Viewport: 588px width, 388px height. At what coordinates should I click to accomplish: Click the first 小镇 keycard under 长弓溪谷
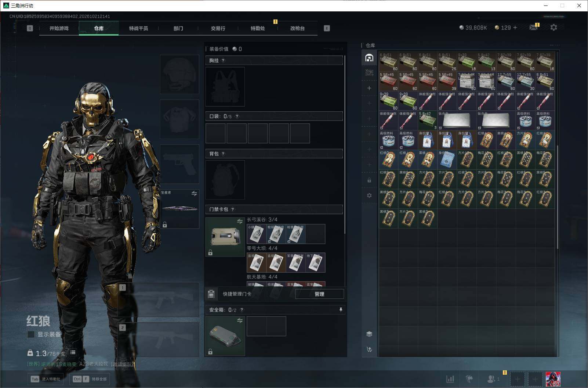pyautogui.click(x=257, y=234)
